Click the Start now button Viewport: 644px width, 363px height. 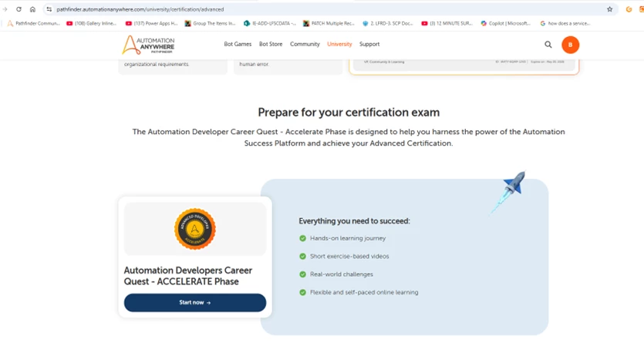tap(195, 303)
